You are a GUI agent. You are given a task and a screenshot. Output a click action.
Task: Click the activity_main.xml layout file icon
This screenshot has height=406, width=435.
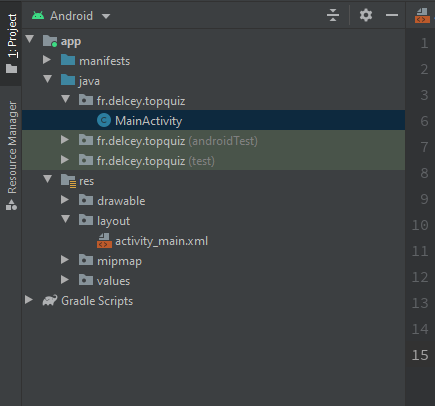coord(104,240)
